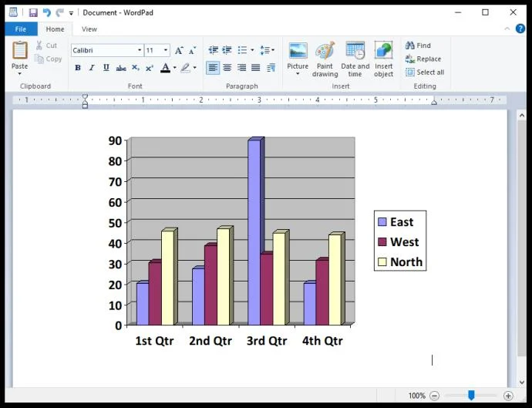Switch to the View tab
The width and height of the screenshot is (532, 408).
point(89,29)
